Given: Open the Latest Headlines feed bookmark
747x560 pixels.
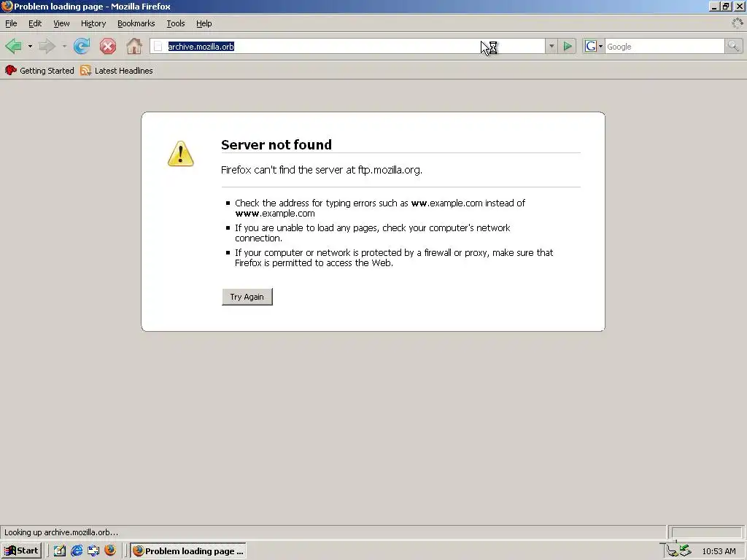Looking at the screenshot, I should (x=117, y=71).
